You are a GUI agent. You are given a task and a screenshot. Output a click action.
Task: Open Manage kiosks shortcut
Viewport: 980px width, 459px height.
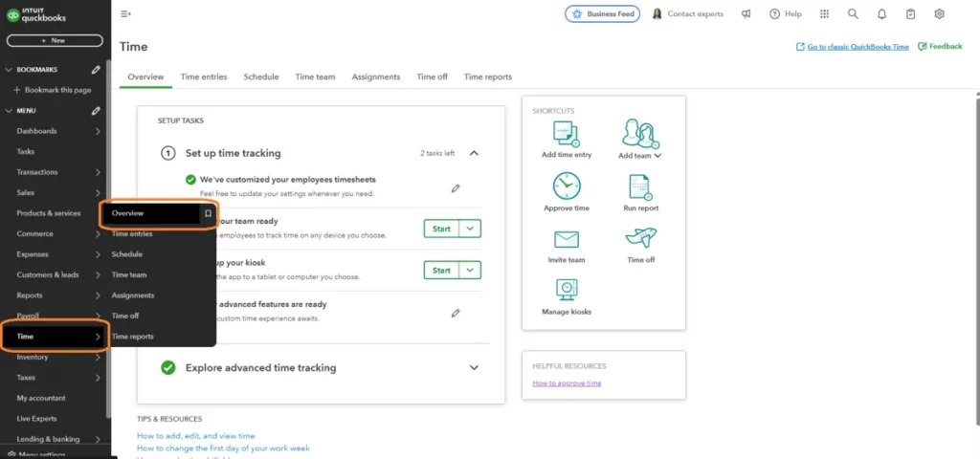coord(567,297)
